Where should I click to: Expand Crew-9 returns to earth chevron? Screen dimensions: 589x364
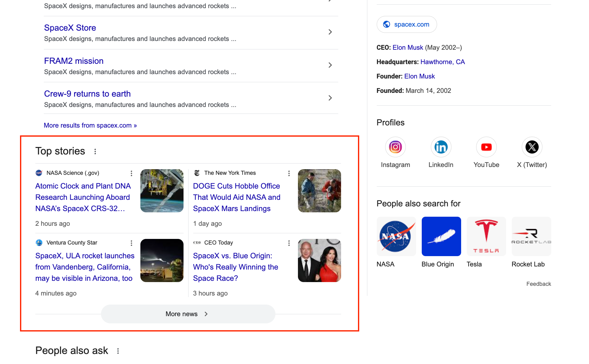(330, 98)
